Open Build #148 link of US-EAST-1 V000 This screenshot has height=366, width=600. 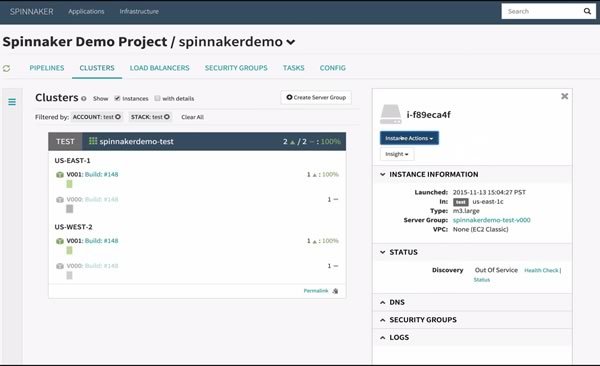101,199
